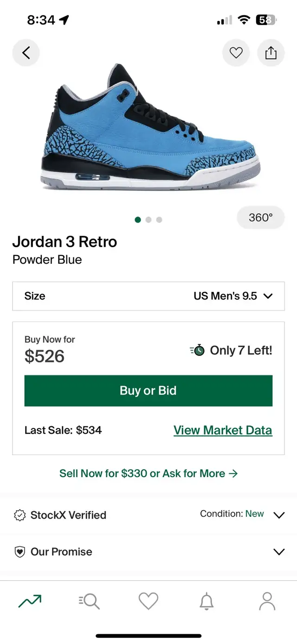The image size is (297, 644).
Task: Open View Market Data
Action: click(x=222, y=430)
